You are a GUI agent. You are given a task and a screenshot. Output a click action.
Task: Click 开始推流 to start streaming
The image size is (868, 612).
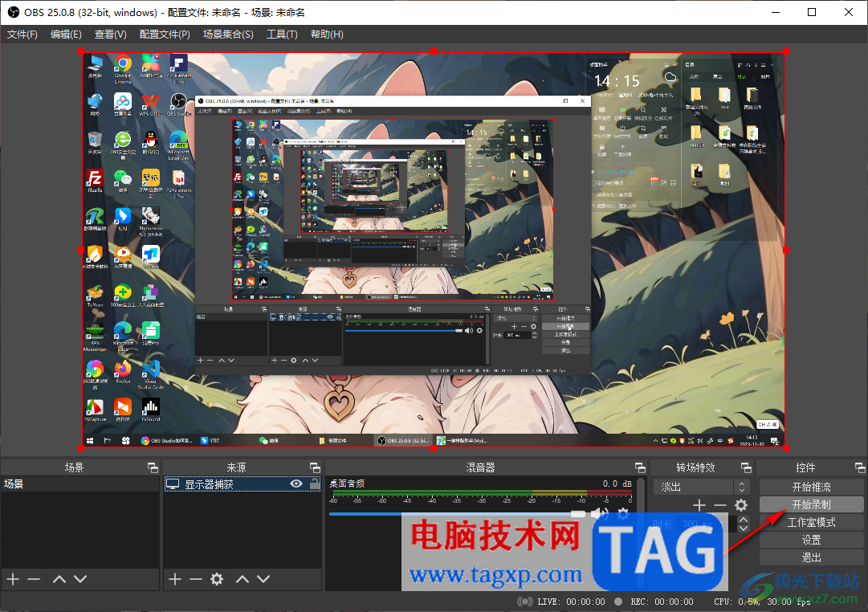(x=811, y=488)
